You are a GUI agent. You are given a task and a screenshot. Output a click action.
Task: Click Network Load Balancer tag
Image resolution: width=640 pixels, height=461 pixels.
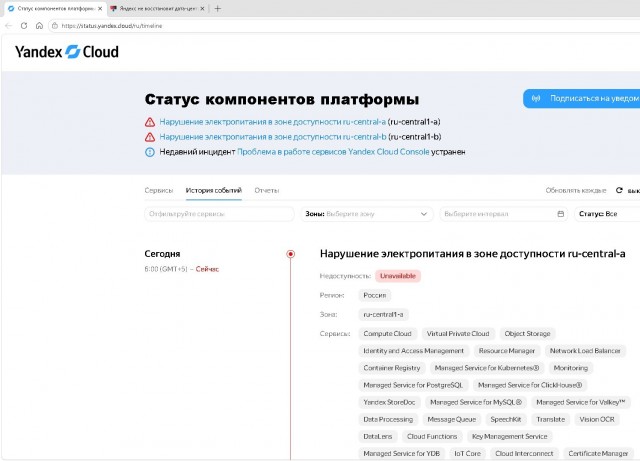pyautogui.click(x=585, y=351)
